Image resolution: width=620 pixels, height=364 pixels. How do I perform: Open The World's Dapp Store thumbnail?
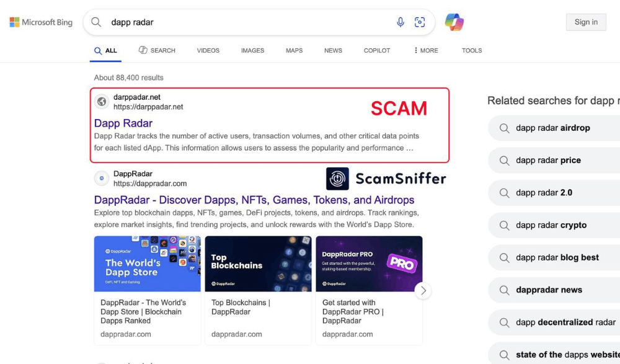click(x=148, y=264)
